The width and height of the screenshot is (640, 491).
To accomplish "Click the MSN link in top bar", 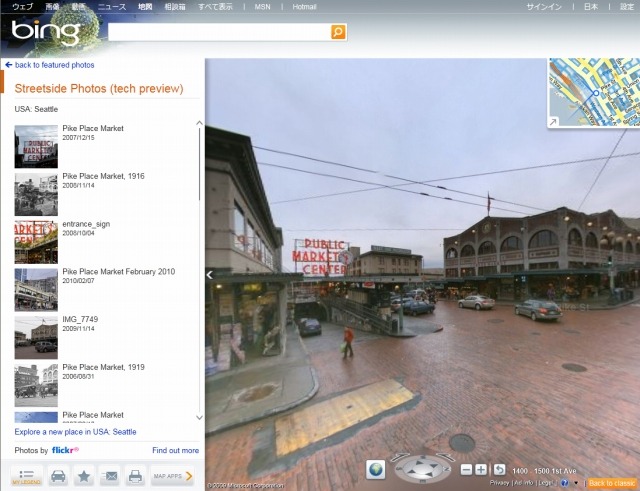I will (x=262, y=7).
